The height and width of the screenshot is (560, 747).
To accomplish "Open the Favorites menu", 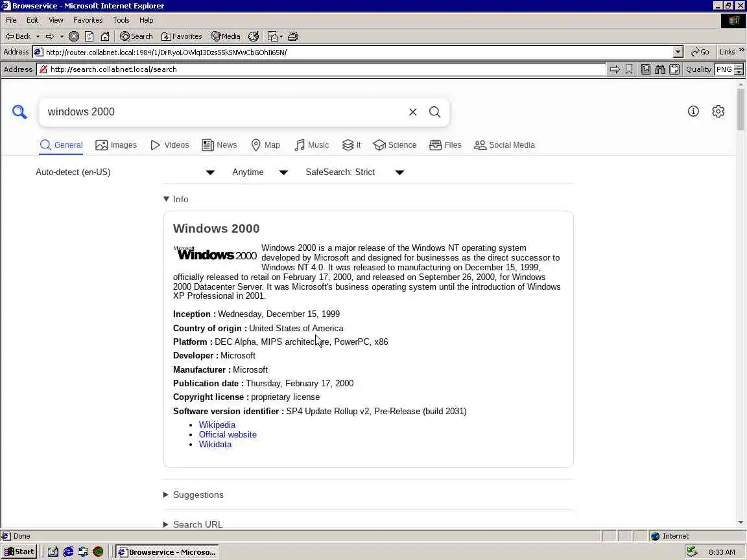I will [88, 20].
